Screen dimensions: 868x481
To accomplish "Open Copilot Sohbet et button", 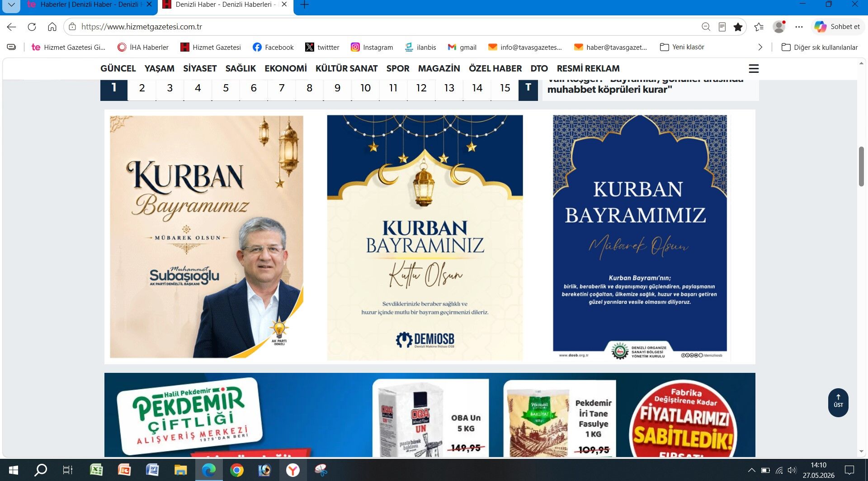I will pos(837,27).
